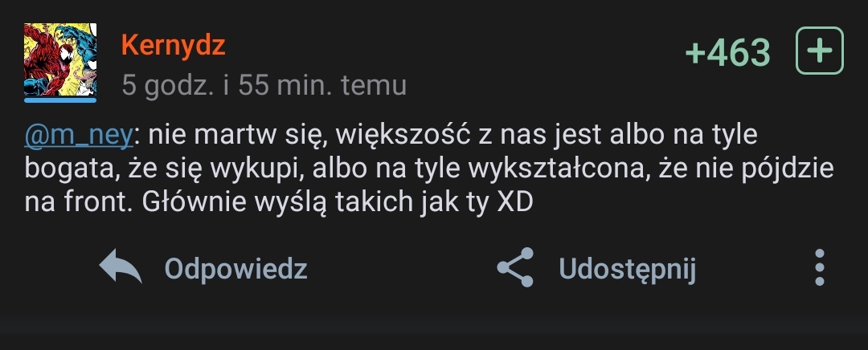The image size is (868, 350).
Task: Tap the Odpowiedz reply label
Action: click(x=235, y=269)
